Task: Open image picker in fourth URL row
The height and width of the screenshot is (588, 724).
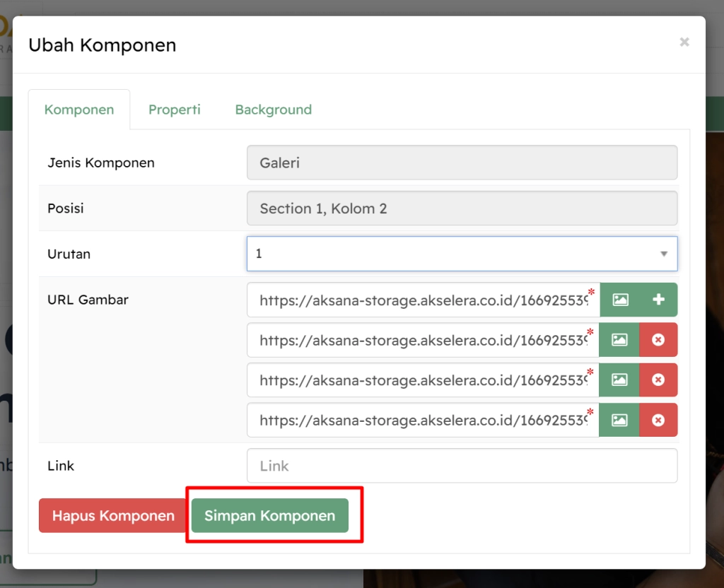Action: (619, 421)
